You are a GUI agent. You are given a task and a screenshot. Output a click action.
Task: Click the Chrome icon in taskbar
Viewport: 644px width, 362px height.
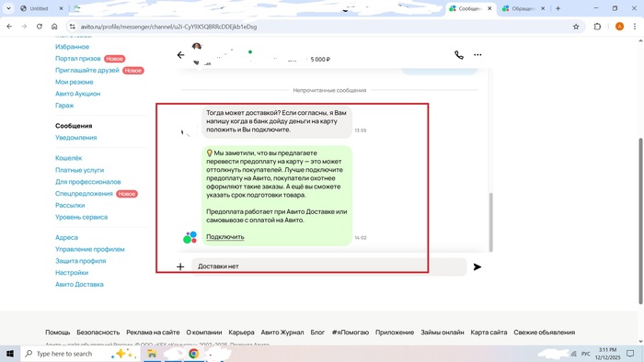(193, 354)
